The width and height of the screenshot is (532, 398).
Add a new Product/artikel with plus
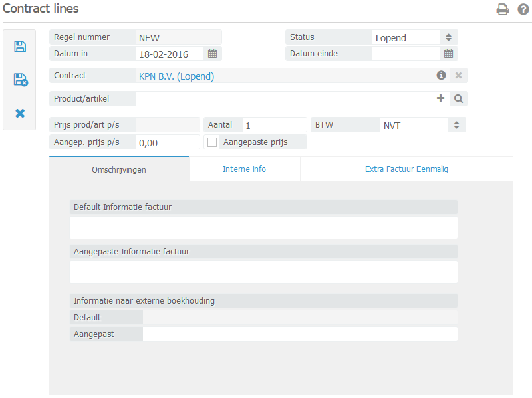(440, 99)
